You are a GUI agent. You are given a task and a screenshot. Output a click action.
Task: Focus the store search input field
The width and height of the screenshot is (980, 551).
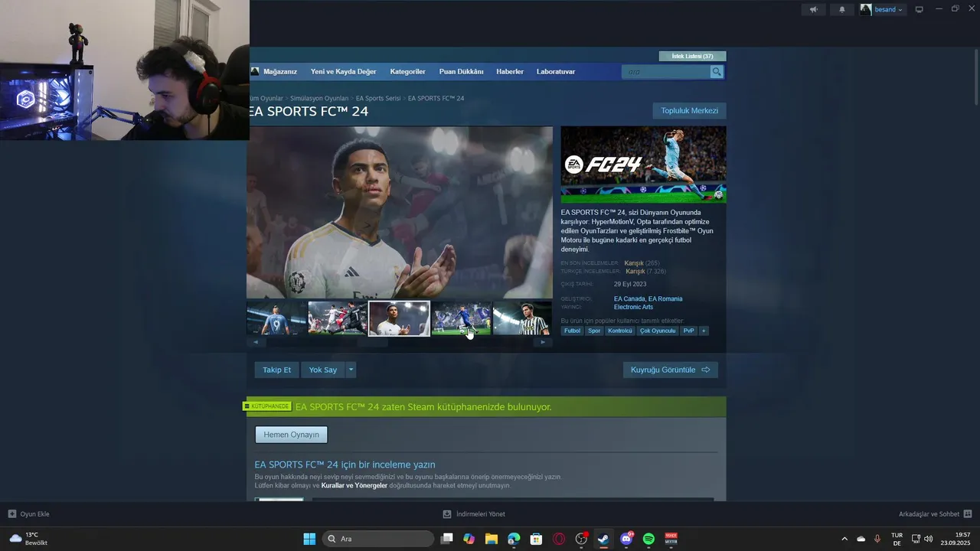coord(666,72)
